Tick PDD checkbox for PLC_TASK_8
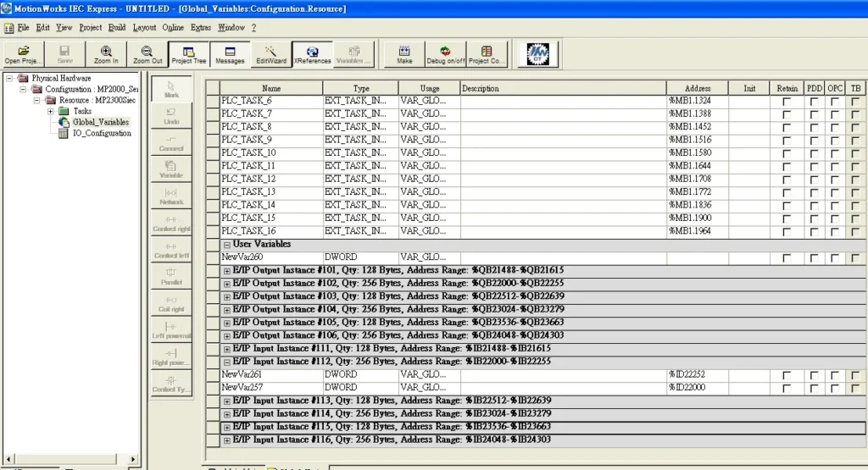Screen dimensions: 868x470 pos(814,127)
